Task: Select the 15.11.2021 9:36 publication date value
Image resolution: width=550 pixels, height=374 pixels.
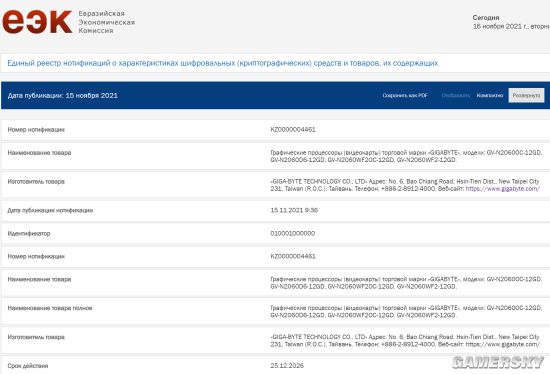Action: [x=294, y=210]
